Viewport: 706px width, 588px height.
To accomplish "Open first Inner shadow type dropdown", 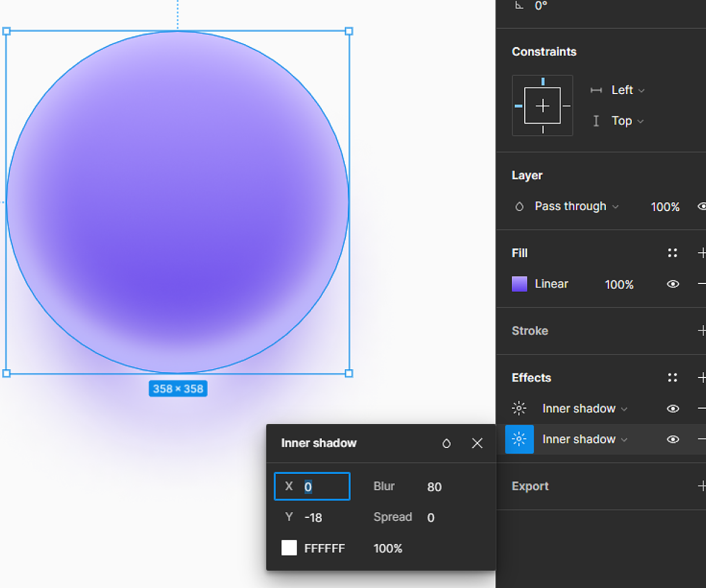I will [585, 409].
